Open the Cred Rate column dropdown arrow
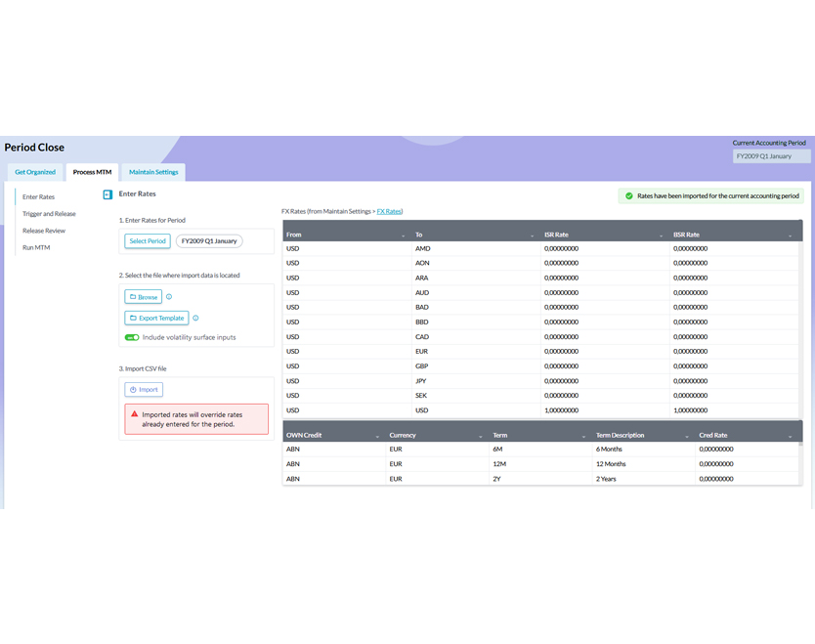The image size is (815, 644). tap(790, 436)
